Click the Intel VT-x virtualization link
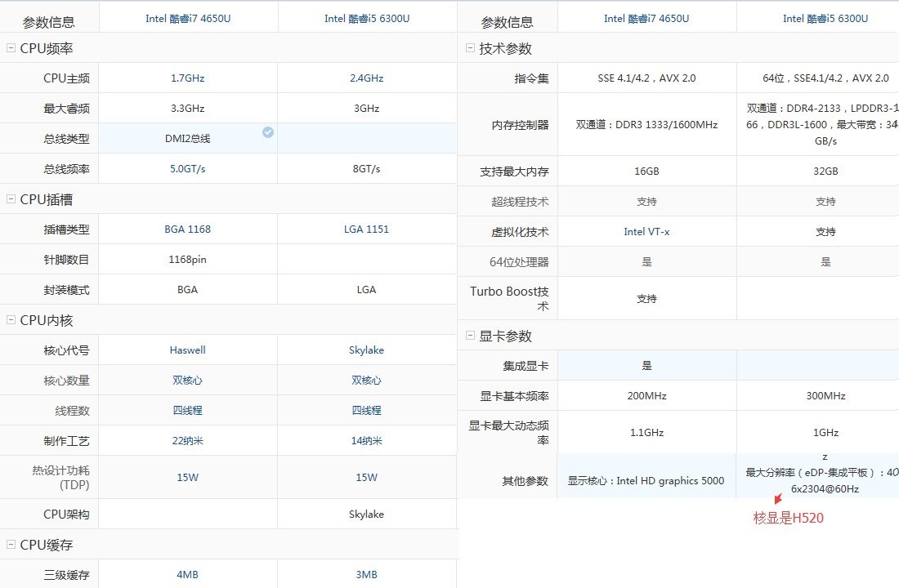 pyautogui.click(x=646, y=232)
